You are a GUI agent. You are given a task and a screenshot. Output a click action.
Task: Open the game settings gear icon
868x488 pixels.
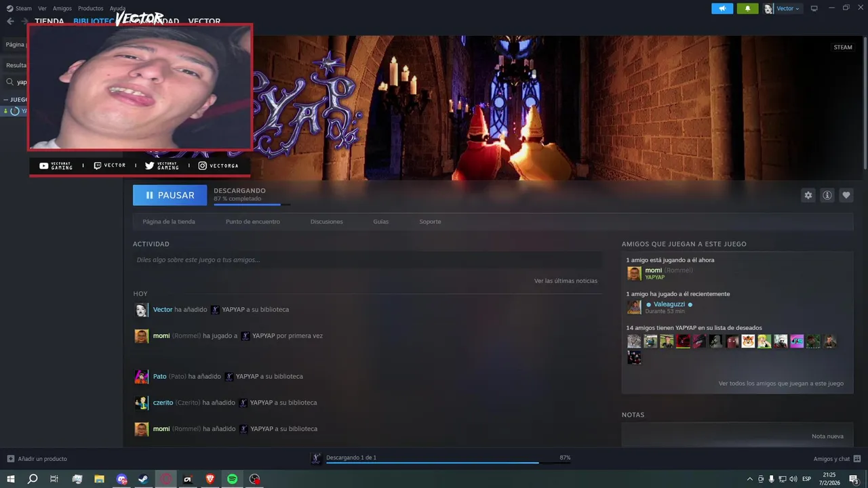[x=808, y=195]
